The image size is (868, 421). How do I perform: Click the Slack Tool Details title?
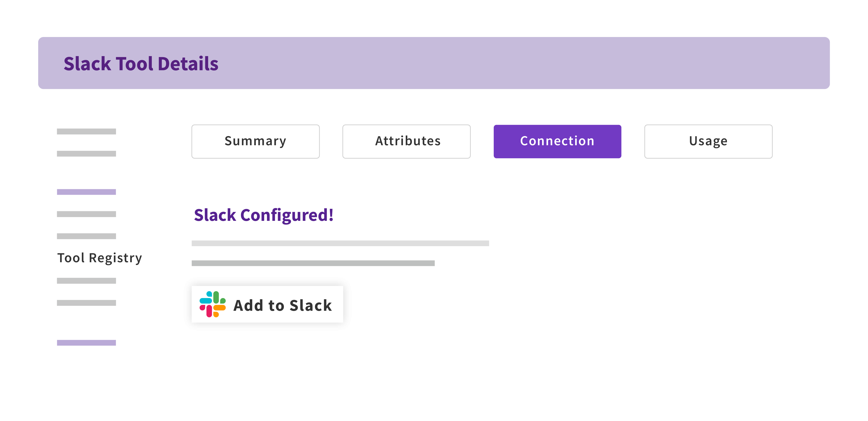(141, 64)
